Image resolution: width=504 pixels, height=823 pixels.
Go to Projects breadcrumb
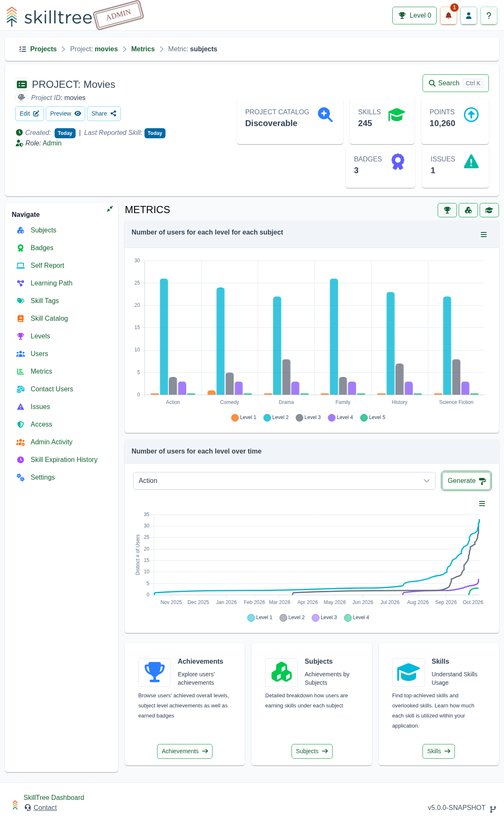pos(43,49)
